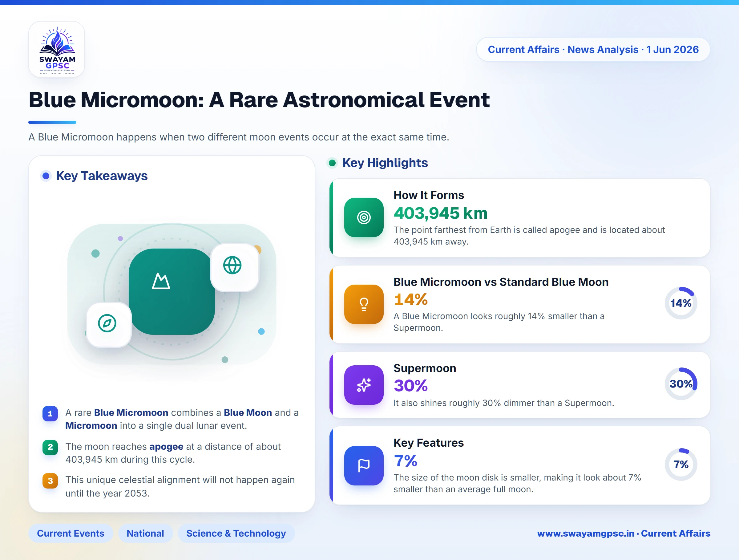Click the 30% circular progress ring
The width and height of the screenshot is (739, 560).
click(681, 383)
